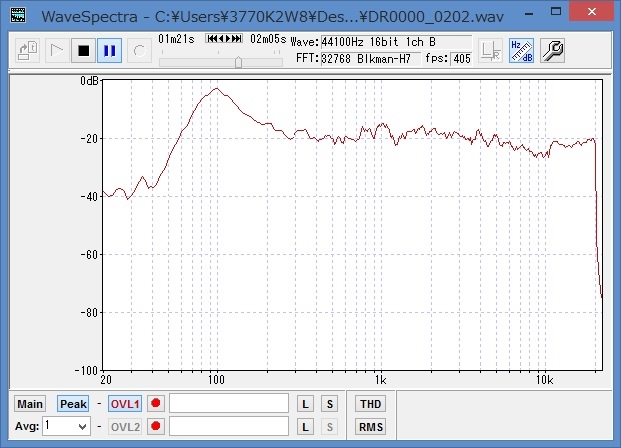
Task: Click the L load button for OVL1
Action: tap(307, 404)
